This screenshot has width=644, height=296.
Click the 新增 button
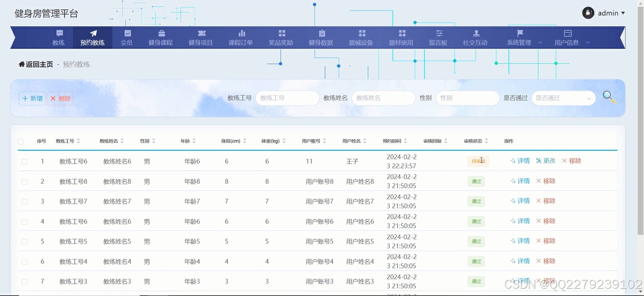click(x=32, y=98)
